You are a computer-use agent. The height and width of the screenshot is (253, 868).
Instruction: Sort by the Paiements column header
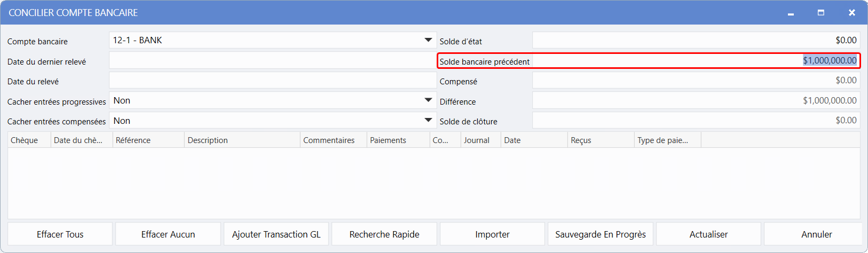398,140
